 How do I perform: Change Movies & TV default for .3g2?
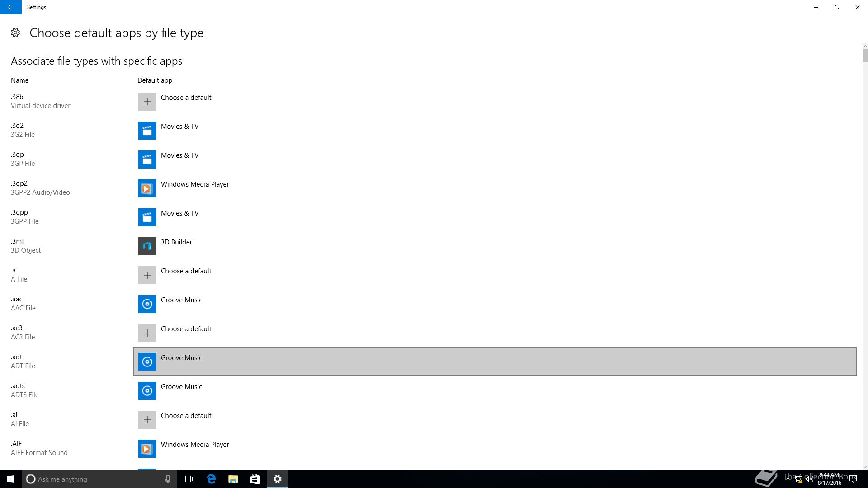(179, 127)
